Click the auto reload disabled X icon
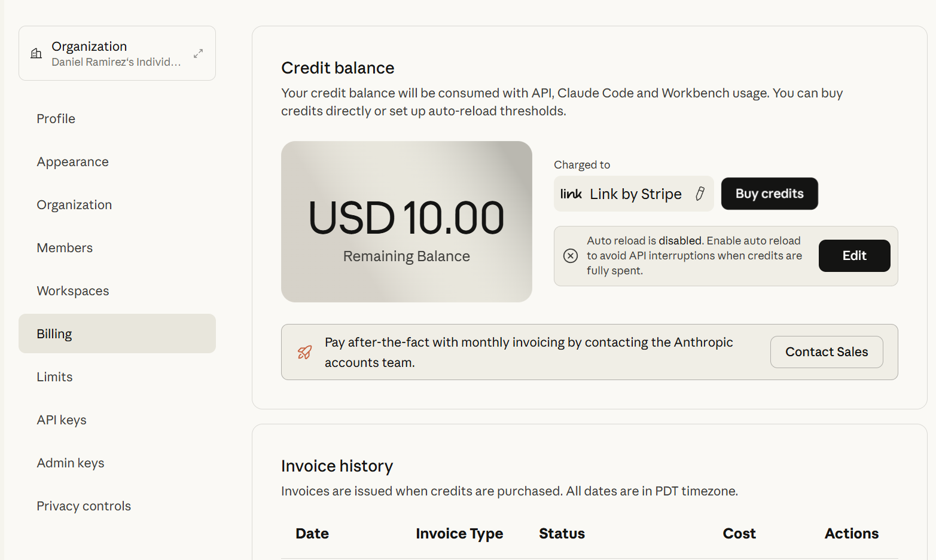 [571, 256]
